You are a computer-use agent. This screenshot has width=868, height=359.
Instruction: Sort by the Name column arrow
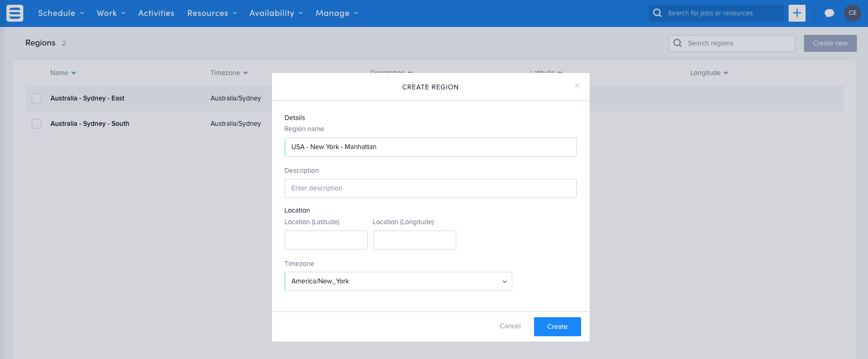[74, 73]
